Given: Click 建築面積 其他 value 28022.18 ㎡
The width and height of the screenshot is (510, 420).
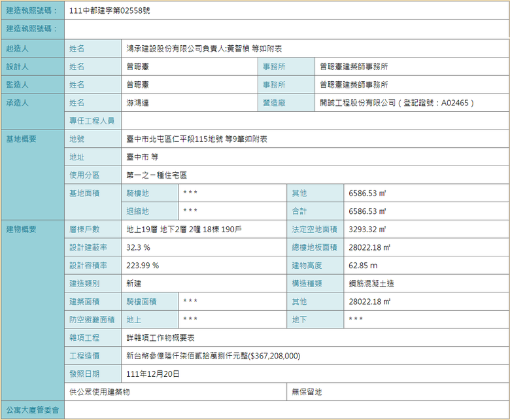Looking at the screenshot, I should click(369, 302).
